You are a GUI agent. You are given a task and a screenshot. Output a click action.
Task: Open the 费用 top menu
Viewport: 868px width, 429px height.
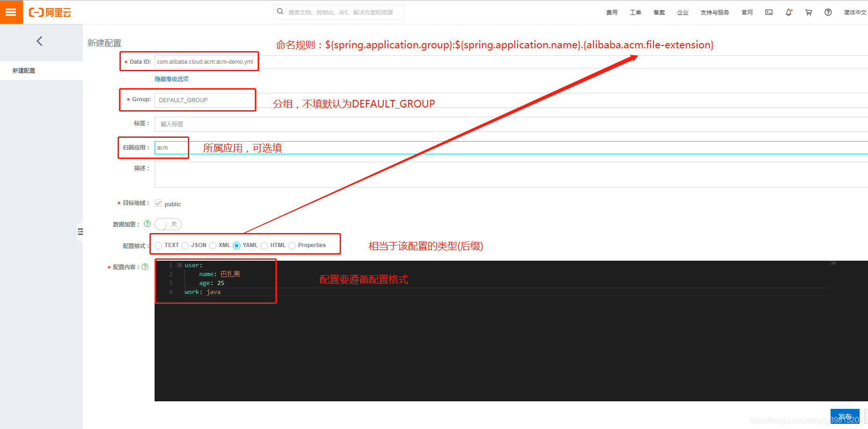pyautogui.click(x=612, y=13)
